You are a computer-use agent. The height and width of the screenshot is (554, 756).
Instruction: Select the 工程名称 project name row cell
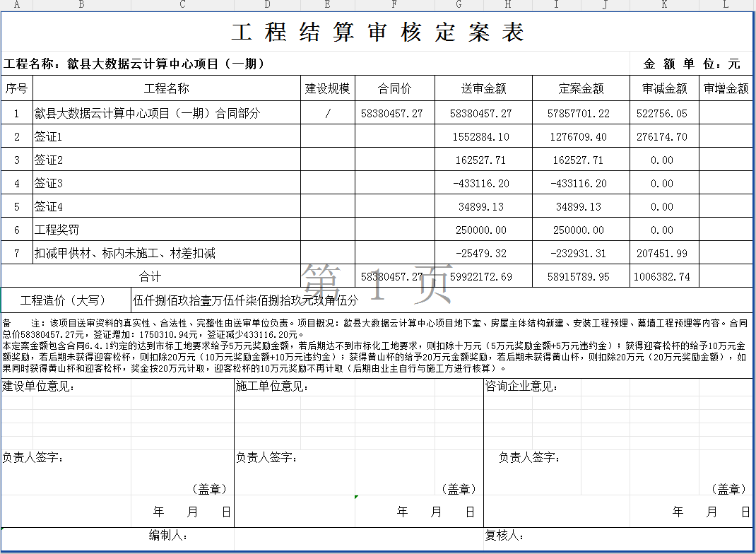134,64
